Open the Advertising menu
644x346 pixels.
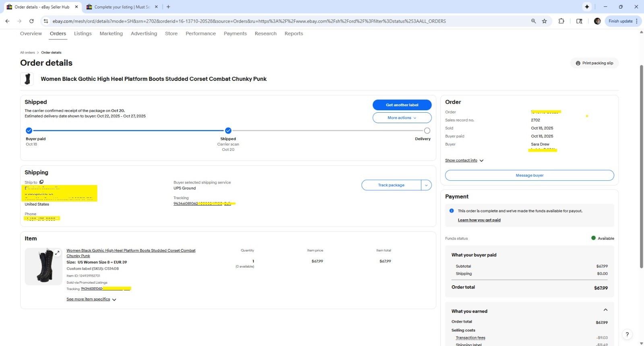pos(144,34)
